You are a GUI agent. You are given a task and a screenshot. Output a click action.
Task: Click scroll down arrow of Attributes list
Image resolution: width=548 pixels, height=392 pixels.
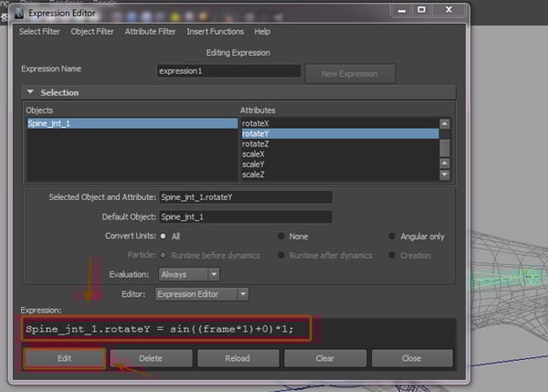point(445,175)
